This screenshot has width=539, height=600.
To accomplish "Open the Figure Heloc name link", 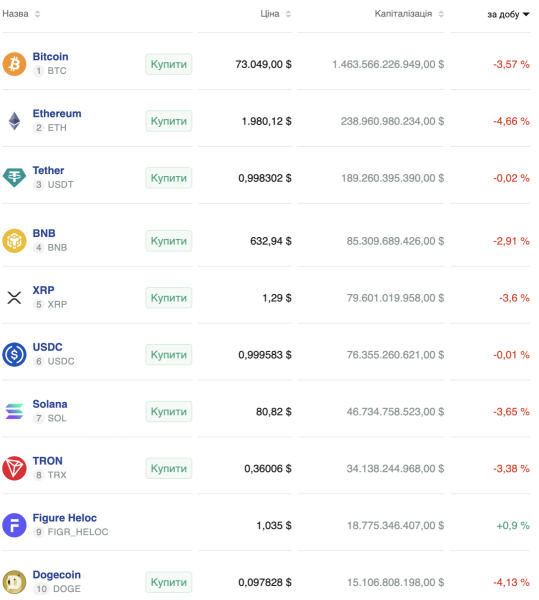I will point(64,518).
